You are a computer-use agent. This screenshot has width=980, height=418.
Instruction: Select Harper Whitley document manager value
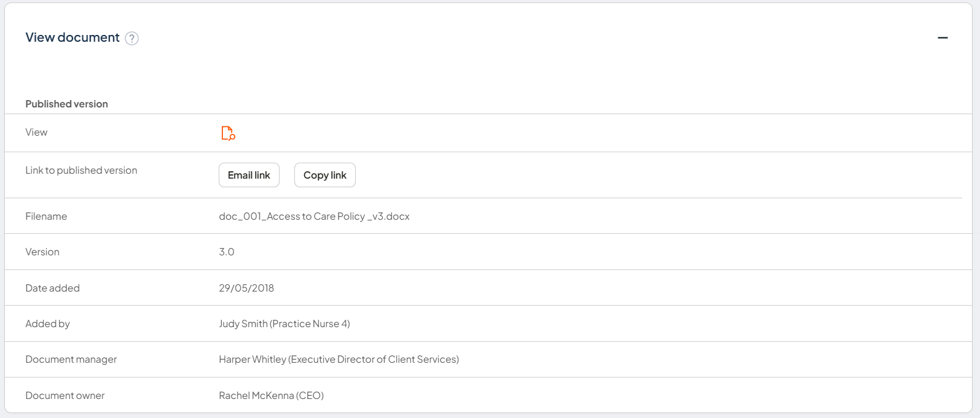tap(339, 359)
